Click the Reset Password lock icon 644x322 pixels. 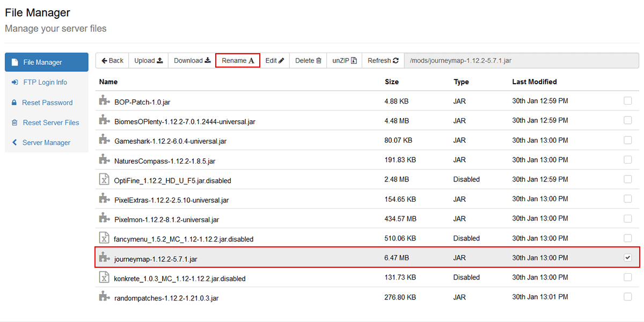point(14,103)
